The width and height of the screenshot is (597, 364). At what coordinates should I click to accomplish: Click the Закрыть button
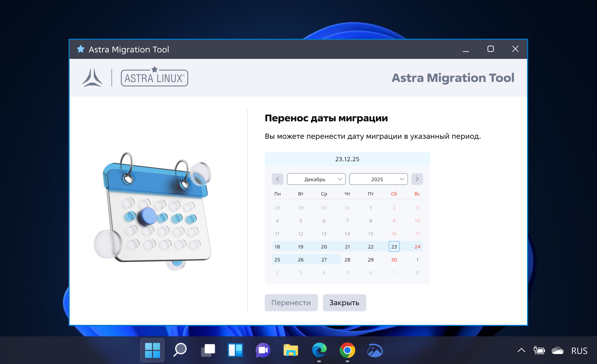click(344, 303)
